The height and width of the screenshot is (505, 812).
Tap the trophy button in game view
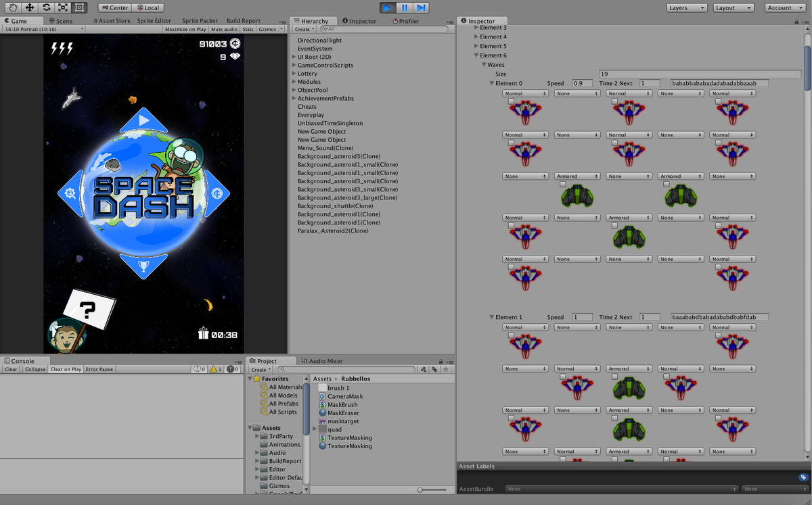(143, 266)
